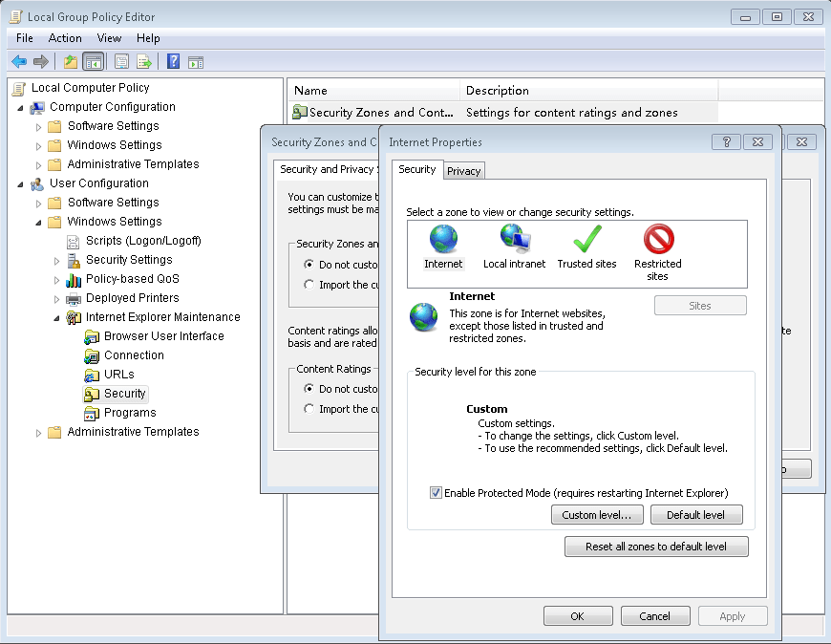831x644 pixels.
Task: Click the Security and Privacy tab in back dialog
Action: (x=329, y=169)
